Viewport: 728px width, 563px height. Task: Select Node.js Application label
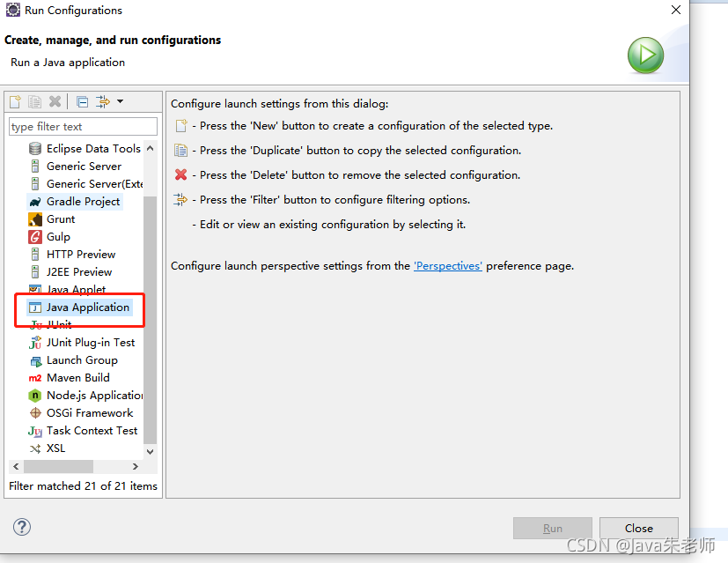pyautogui.click(x=95, y=396)
